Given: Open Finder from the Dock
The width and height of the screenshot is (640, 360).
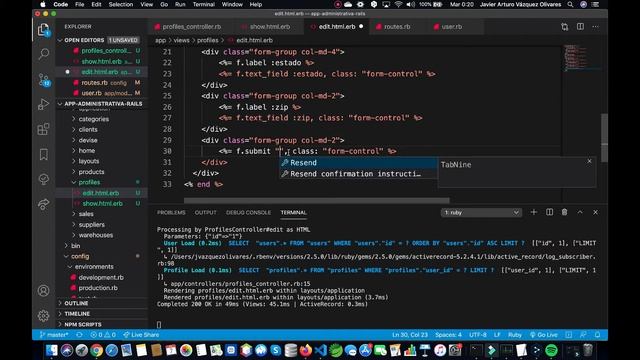Looking at the screenshot, I should (x=52, y=350).
